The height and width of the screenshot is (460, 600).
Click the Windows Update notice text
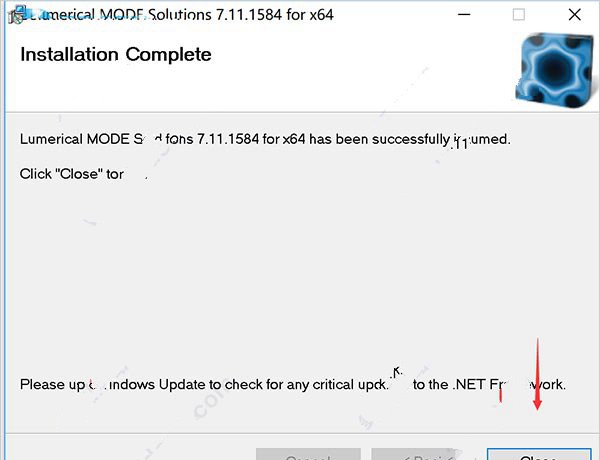point(293,384)
